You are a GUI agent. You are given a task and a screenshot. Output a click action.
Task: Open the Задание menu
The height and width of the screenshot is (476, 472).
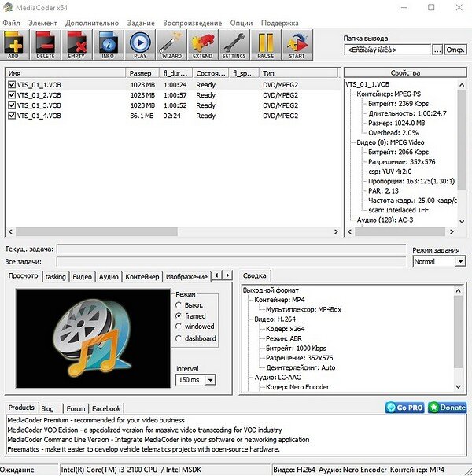click(x=141, y=23)
